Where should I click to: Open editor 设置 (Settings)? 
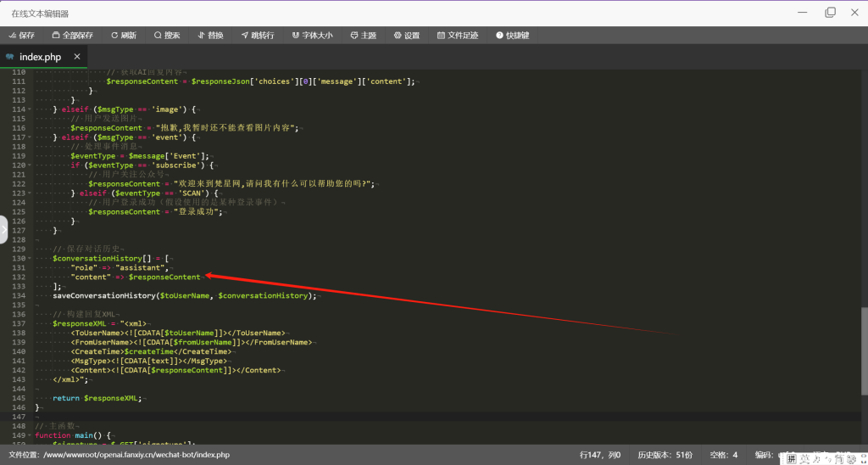407,36
